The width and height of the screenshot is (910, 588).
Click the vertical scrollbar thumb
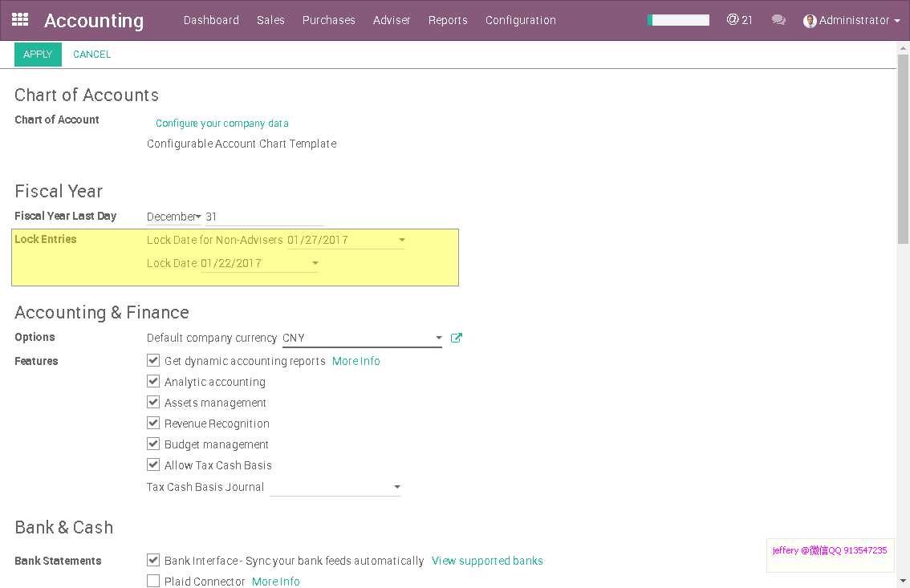point(903,149)
